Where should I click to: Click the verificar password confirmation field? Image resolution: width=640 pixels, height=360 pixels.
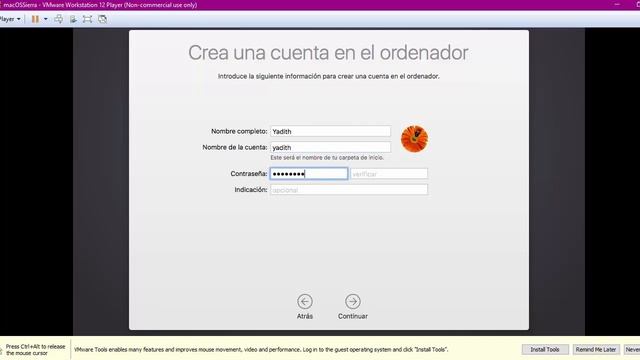coord(389,174)
